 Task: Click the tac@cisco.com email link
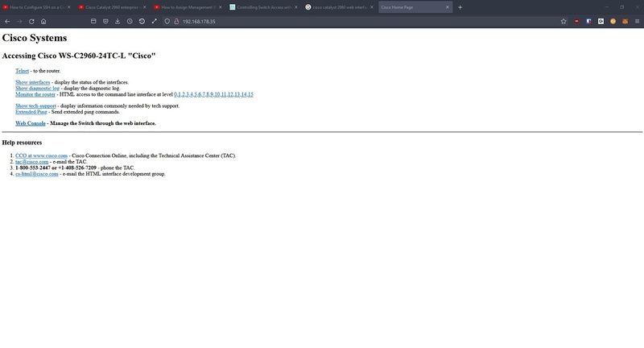point(31,162)
